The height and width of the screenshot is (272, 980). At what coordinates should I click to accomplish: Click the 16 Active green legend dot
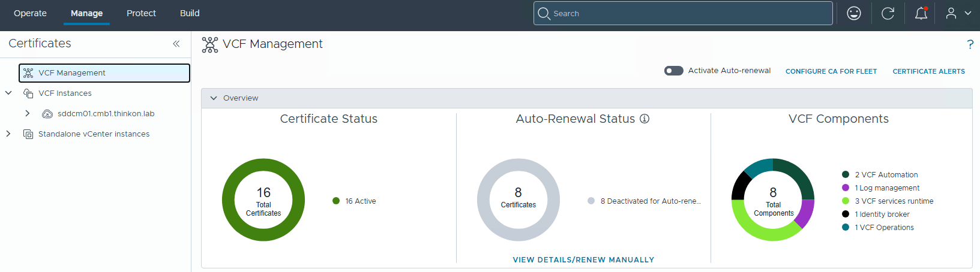pos(336,201)
